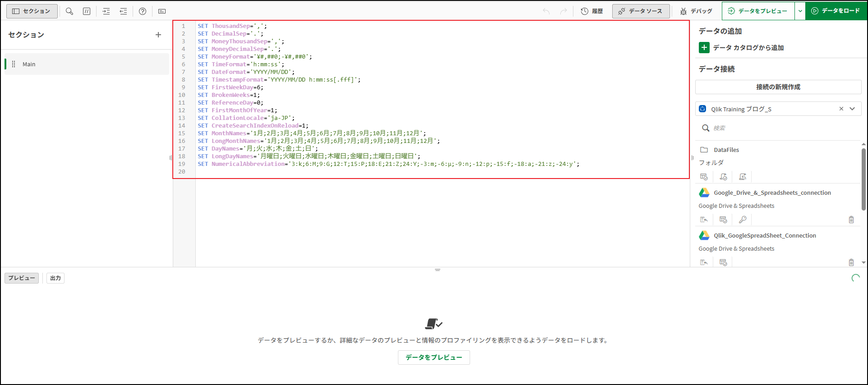Click 接続の新規作成 button

778,87
